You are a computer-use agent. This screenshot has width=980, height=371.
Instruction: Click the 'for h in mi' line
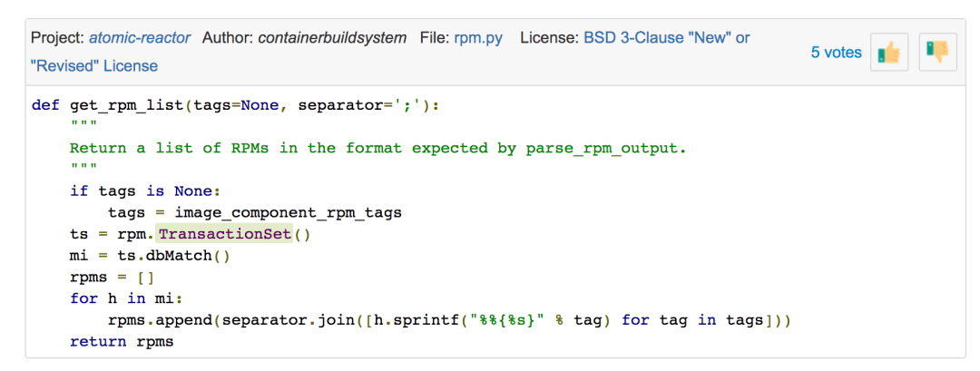(126, 298)
